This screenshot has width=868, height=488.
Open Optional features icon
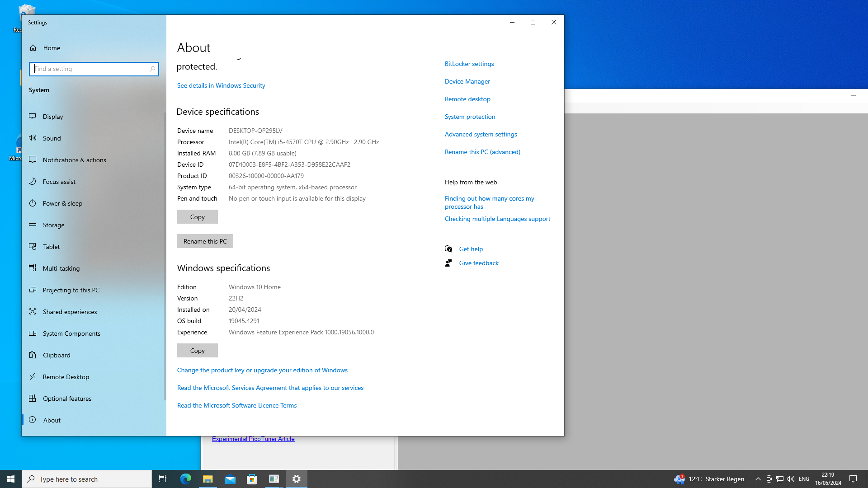[x=33, y=398]
